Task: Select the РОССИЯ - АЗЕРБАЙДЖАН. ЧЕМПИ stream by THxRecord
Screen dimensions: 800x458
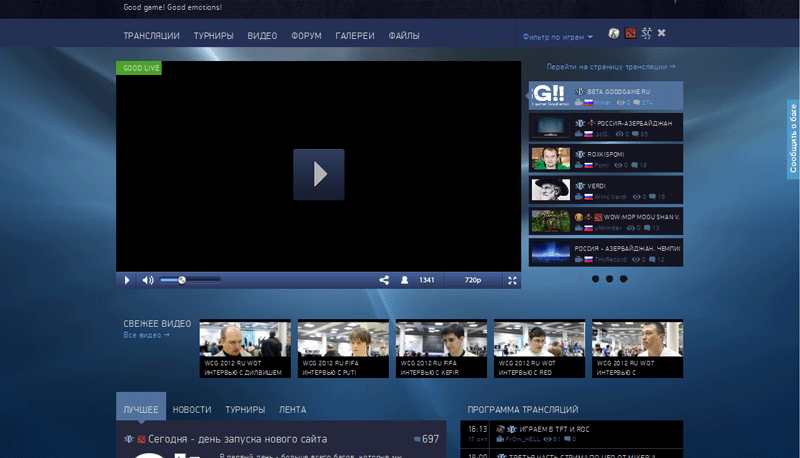Action: [x=606, y=252]
